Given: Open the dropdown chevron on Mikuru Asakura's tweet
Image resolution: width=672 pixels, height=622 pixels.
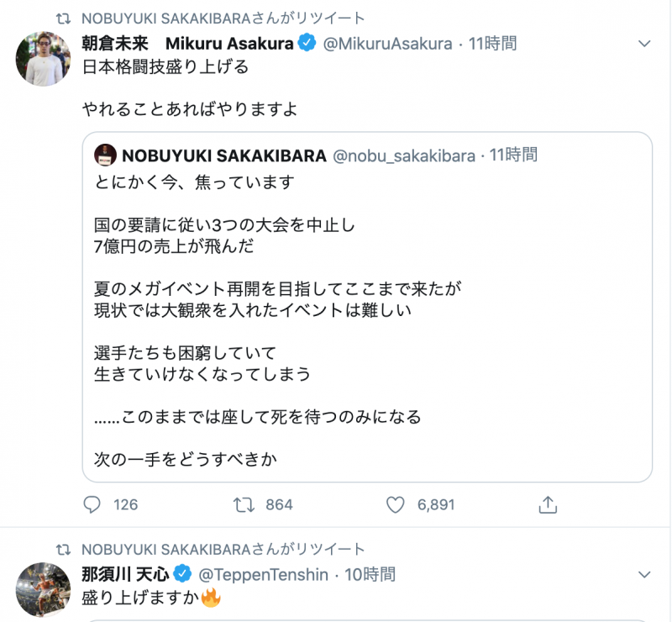Looking at the screenshot, I should point(644,43).
